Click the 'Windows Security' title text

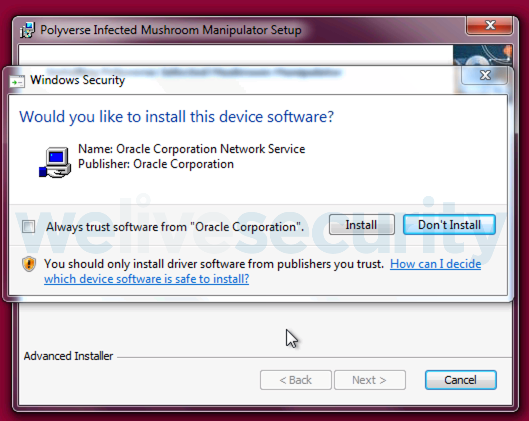tap(78, 80)
